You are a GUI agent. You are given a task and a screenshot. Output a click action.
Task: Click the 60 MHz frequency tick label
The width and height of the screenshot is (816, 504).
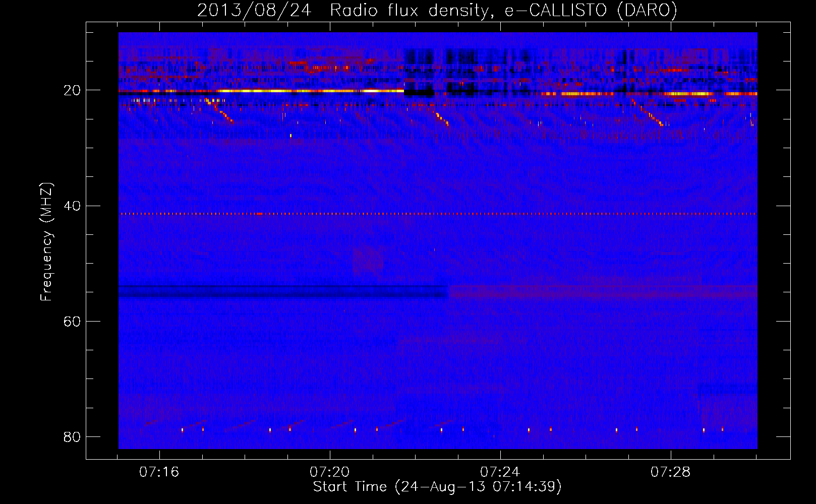72,322
